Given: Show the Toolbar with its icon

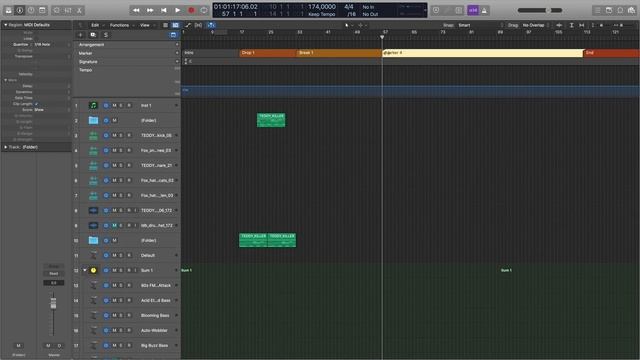Looking at the screenshot, I should (x=42, y=10).
